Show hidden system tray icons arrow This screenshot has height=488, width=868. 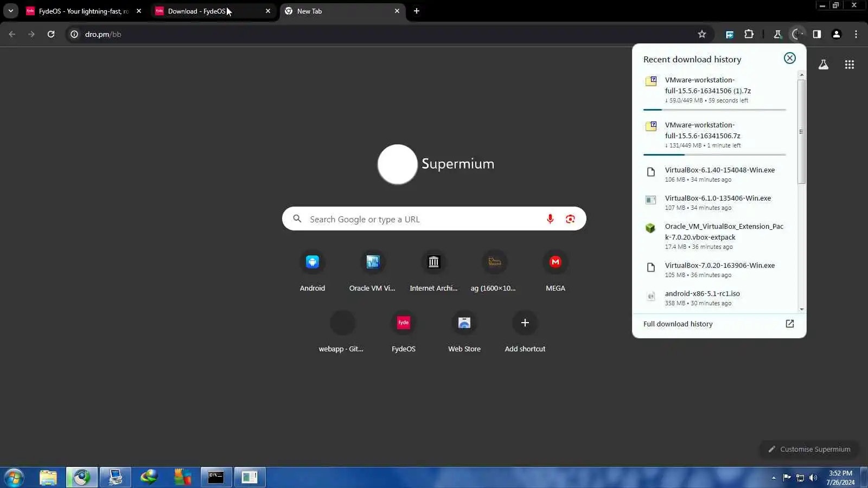(774, 478)
